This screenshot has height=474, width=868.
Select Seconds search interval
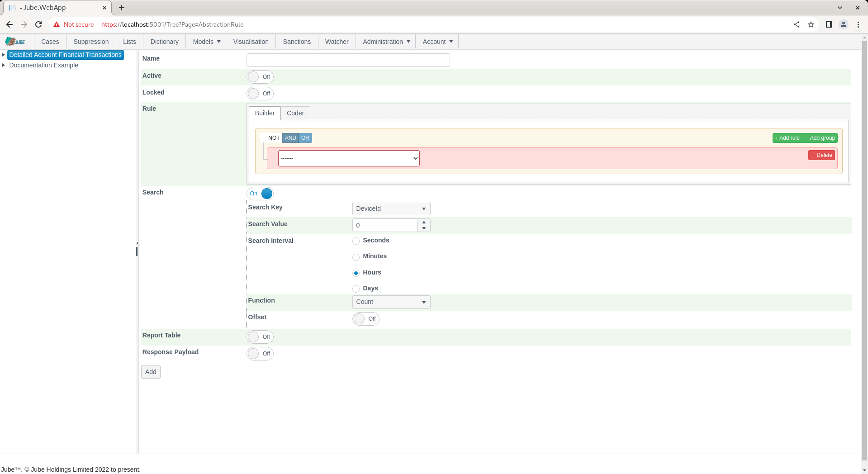point(356,241)
